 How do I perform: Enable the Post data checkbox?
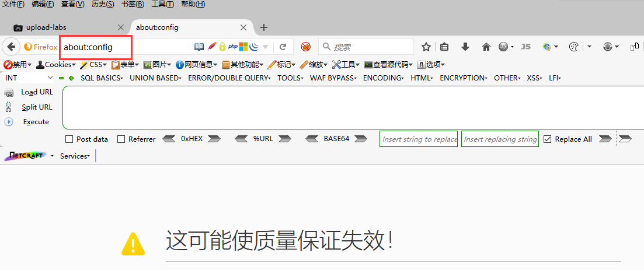[69, 139]
